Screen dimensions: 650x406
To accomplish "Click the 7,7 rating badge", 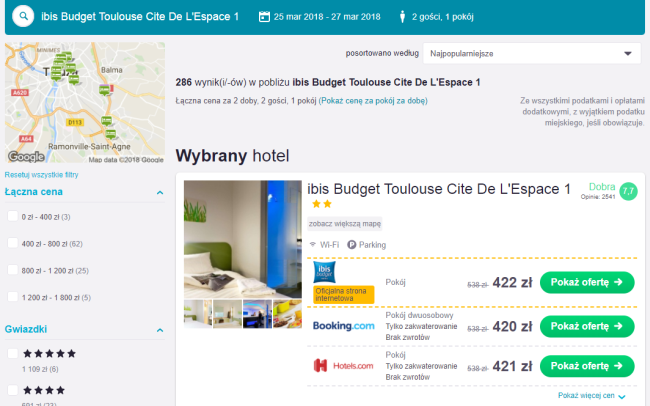I will point(628,191).
